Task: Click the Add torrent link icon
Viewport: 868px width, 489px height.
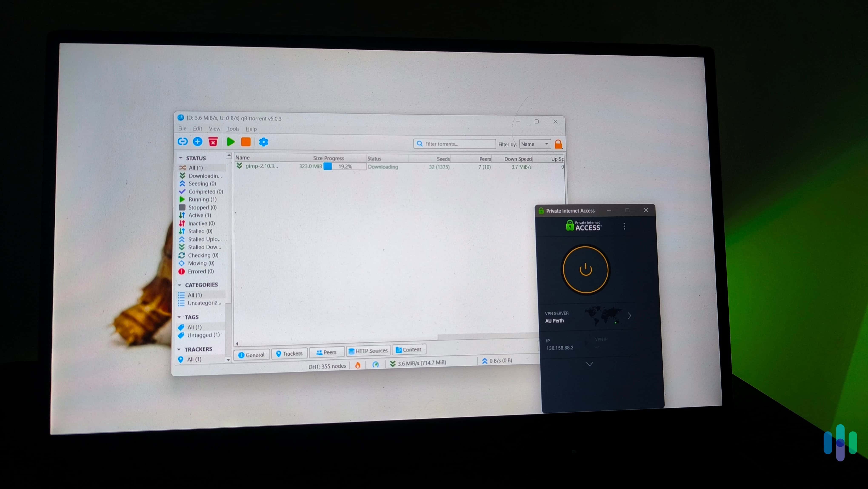Action: (182, 141)
